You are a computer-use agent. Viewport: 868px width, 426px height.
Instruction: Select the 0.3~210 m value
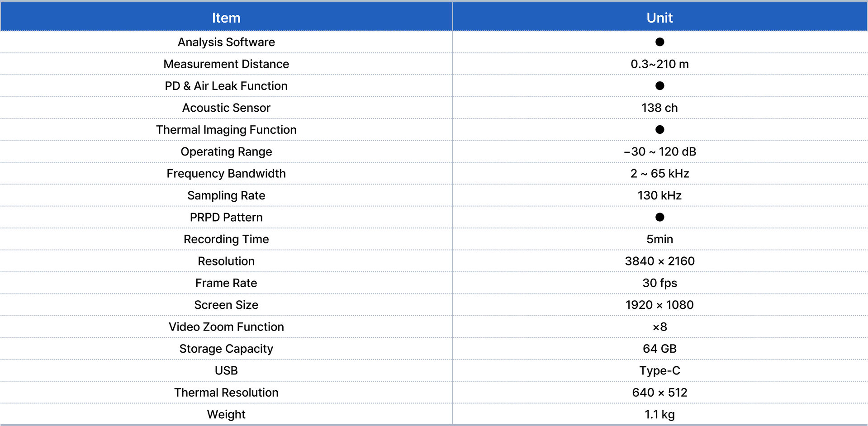tap(659, 64)
